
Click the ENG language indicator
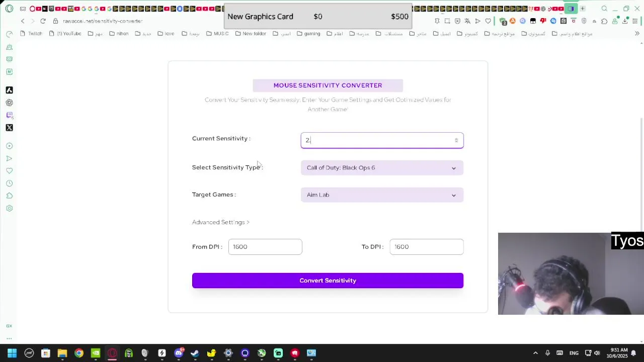(574, 353)
